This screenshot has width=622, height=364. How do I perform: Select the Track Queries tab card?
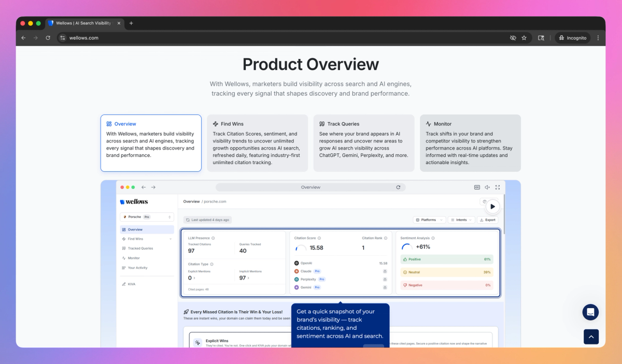coord(364,143)
